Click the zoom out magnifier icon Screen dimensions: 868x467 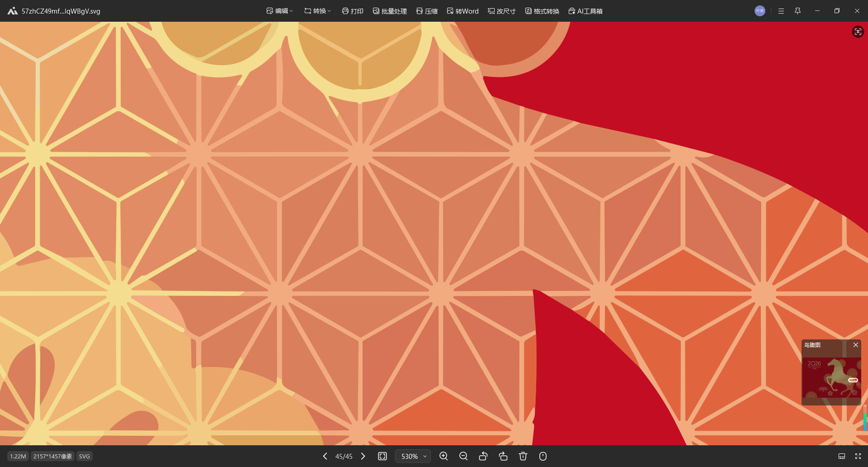point(463,456)
